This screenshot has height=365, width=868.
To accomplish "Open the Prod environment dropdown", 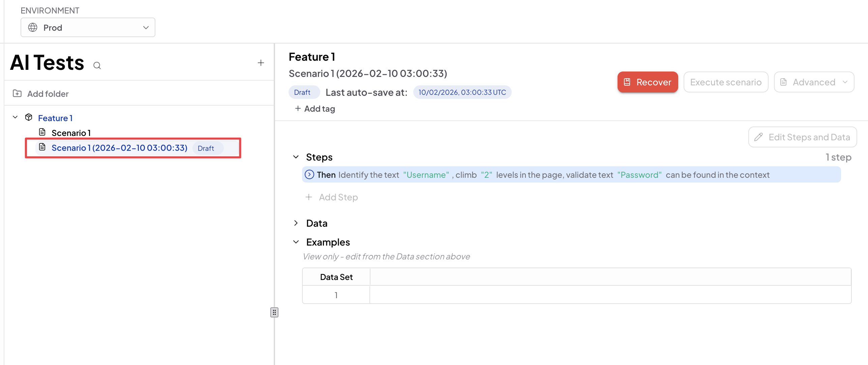I will tap(88, 28).
